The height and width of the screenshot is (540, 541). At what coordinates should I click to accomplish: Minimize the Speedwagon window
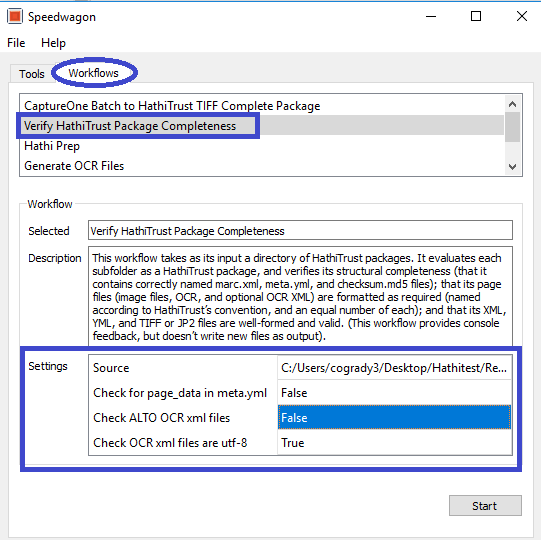431,16
